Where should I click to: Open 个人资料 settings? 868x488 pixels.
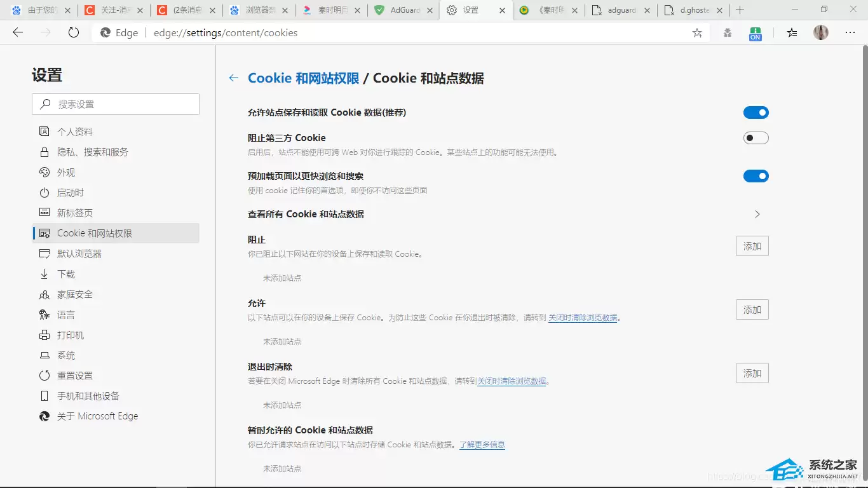click(x=116, y=132)
